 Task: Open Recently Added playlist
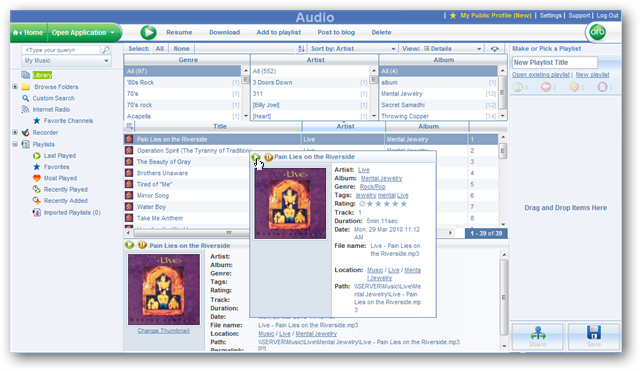65,201
